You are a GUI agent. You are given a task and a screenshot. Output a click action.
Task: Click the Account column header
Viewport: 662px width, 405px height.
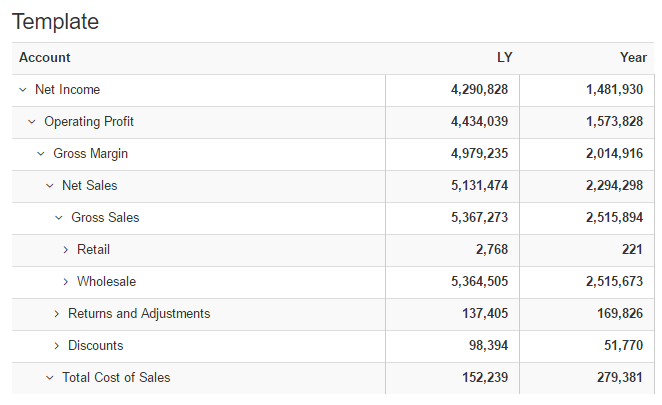point(45,58)
